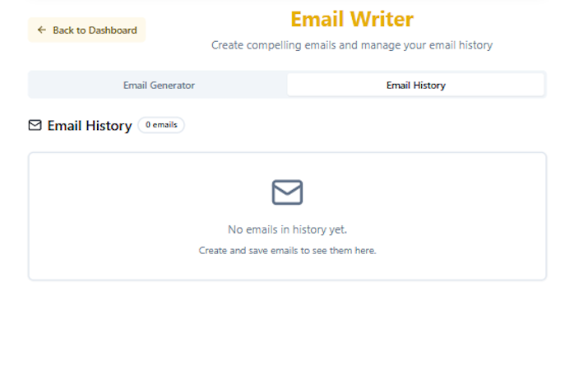Go back using Back to Dashboard button
The image size is (588, 370).
point(86,30)
